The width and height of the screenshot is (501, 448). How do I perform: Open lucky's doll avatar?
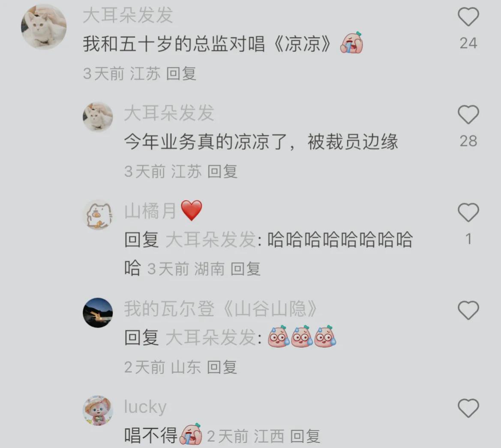coord(98,411)
